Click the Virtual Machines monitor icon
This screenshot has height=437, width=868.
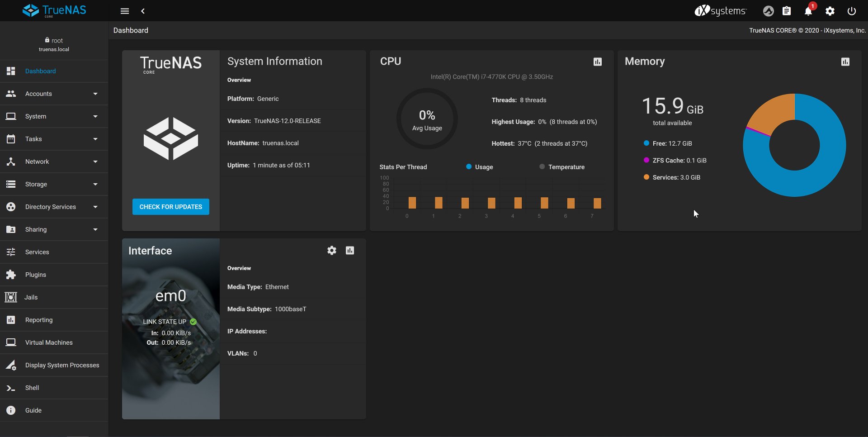click(11, 342)
